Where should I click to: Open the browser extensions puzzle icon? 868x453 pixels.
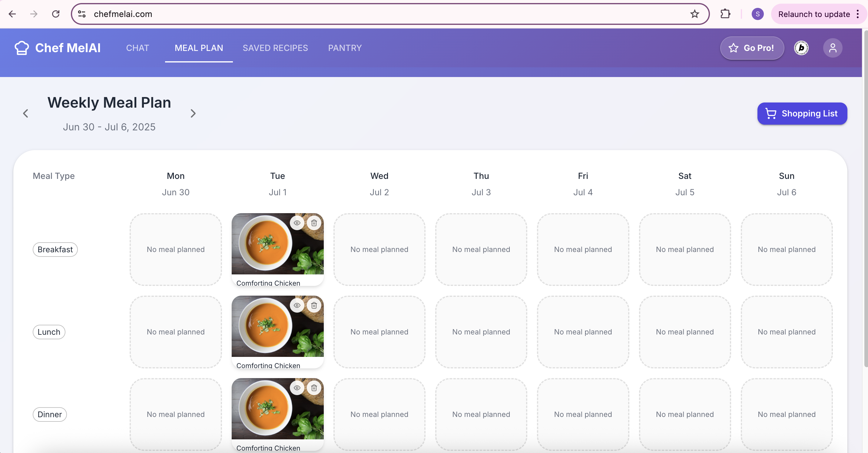click(x=725, y=14)
